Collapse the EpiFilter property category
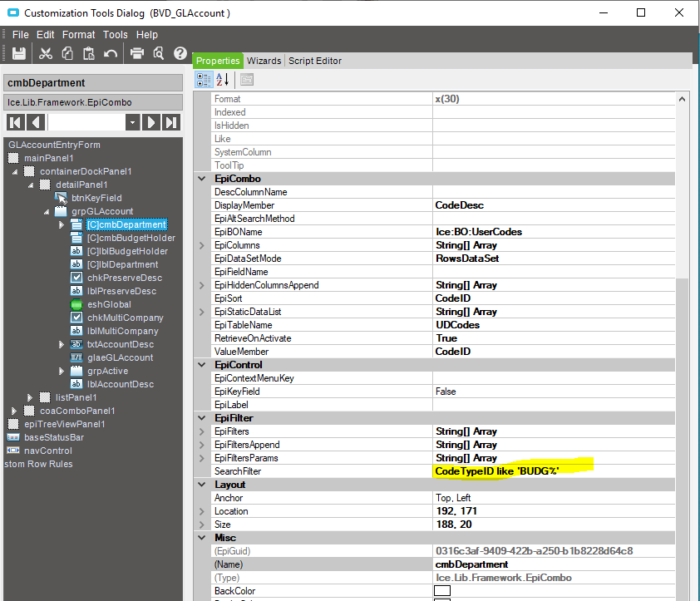The image size is (700, 601). click(x=202, y=418)
